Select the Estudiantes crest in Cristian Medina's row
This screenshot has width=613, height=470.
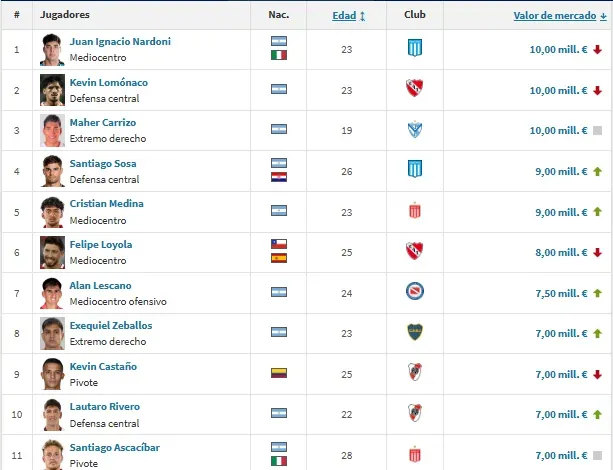[x=414, y=211]
